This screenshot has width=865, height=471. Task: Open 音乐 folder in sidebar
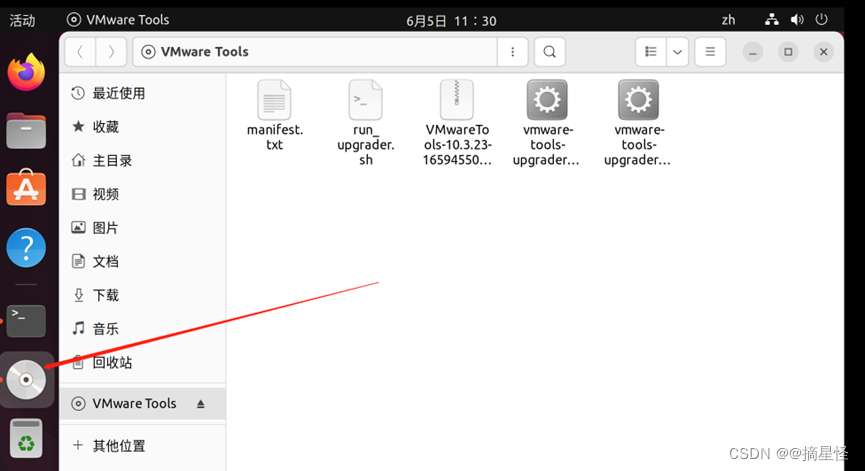pyautogui.click(x=142, y=329)
